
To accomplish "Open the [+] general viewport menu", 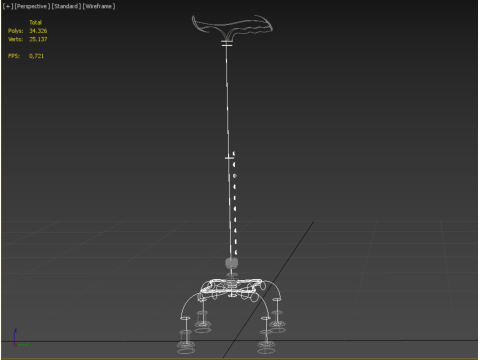I will [x=8, y=6].
